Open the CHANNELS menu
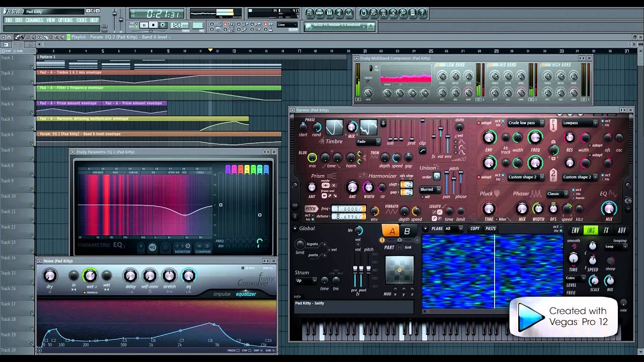 pos(35,20)
